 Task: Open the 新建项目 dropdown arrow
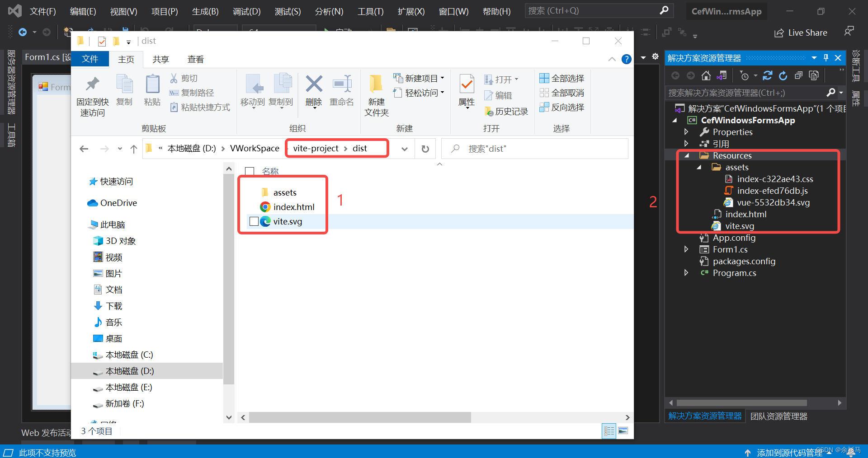point(443,78)
